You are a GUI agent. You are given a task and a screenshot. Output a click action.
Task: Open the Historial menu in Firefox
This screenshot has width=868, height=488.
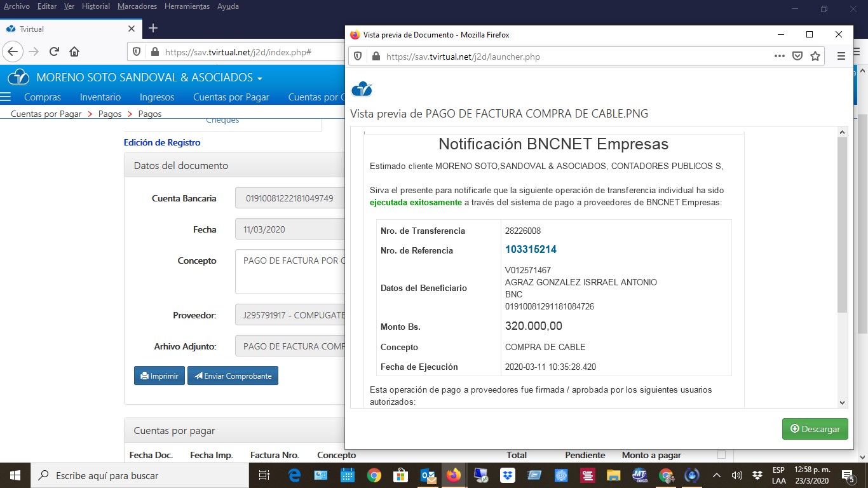point(96,6)
